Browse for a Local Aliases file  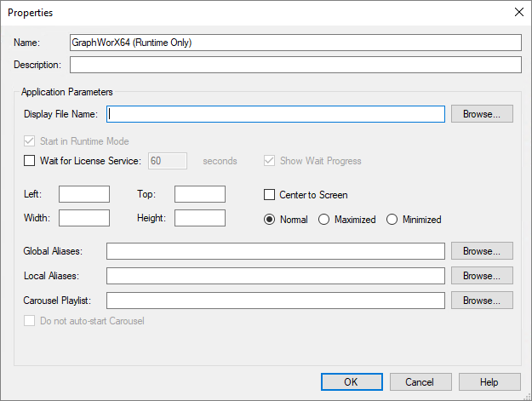(482, 276)
